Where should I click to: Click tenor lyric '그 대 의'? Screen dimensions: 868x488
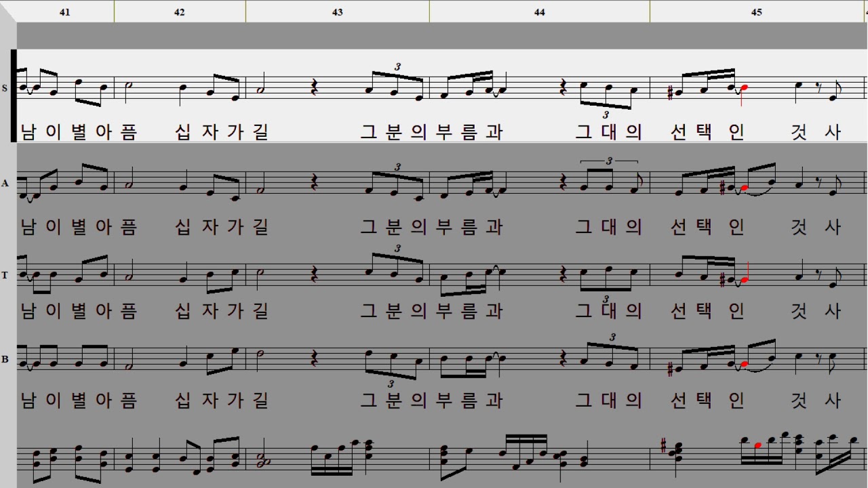(x=608, y=310)
